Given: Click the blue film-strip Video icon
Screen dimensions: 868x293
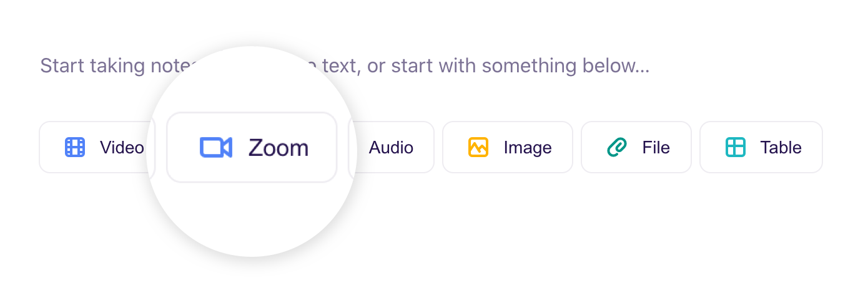Looking at the screenshot, I should (x=75, y=147).
